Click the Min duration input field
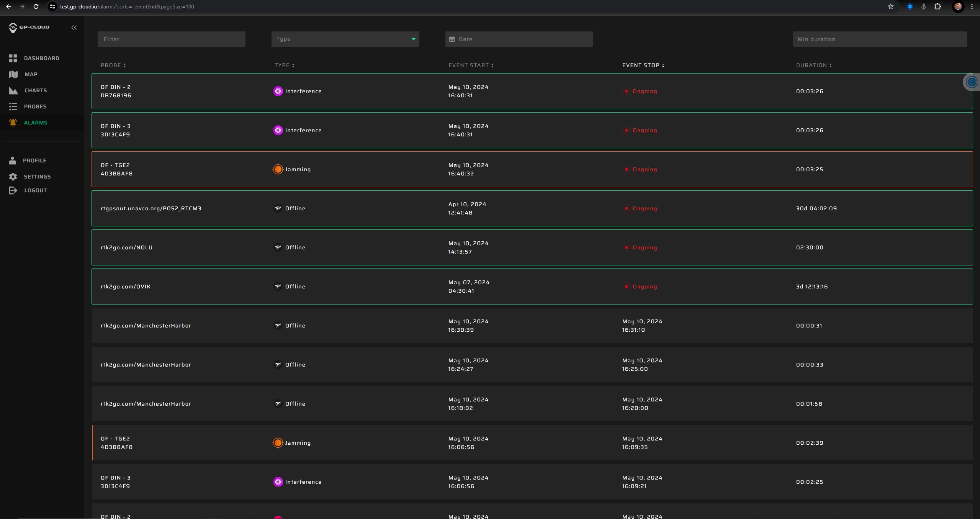This screenshot has width=980, height=519. click(879, 39)
